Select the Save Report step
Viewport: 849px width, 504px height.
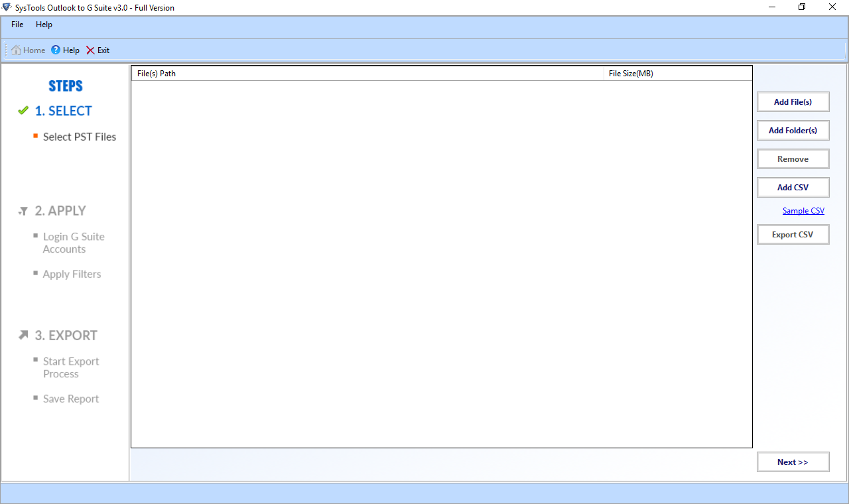coord(71,399)
